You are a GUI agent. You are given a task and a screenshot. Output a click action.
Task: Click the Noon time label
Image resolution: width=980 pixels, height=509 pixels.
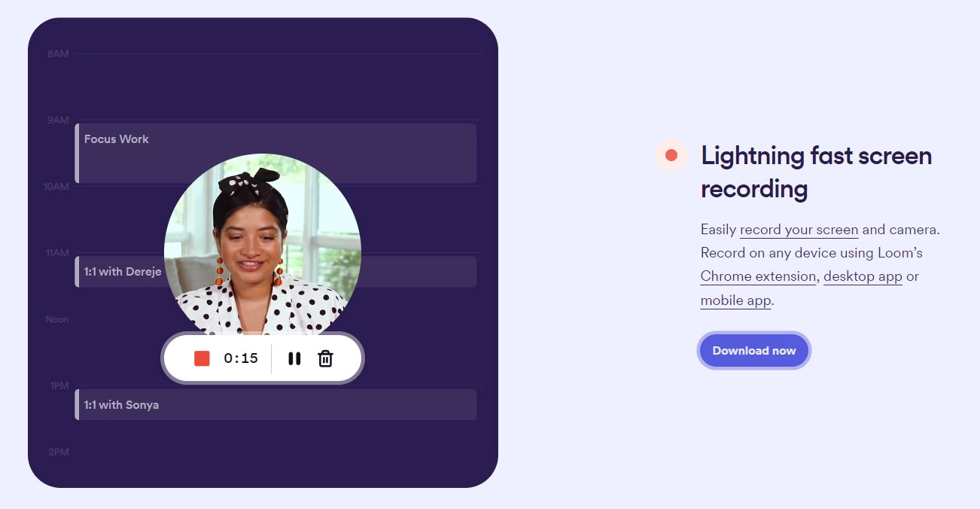click(x=56, y=319)
